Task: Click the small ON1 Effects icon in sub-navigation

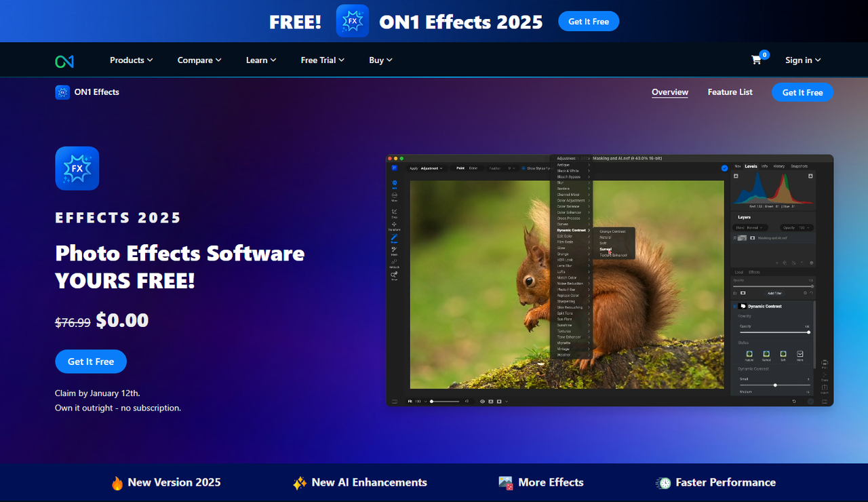Action: coord(62,92)
